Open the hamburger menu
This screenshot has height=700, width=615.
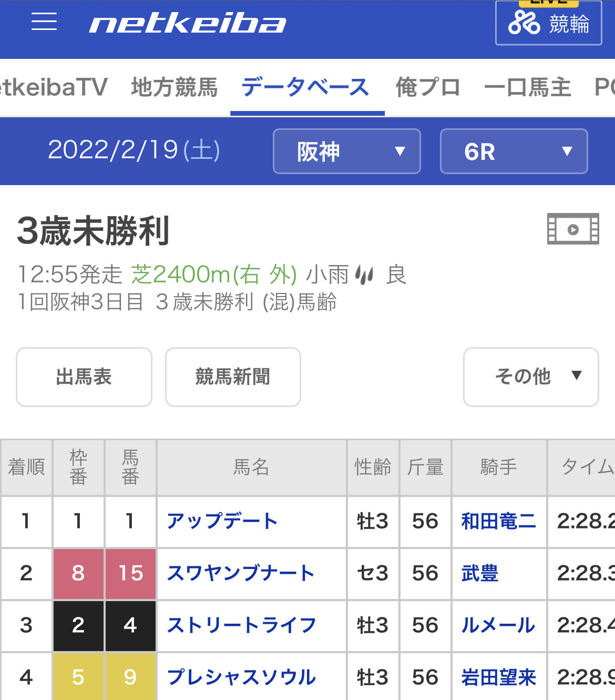pyautogui.click(x=44, y=22)
